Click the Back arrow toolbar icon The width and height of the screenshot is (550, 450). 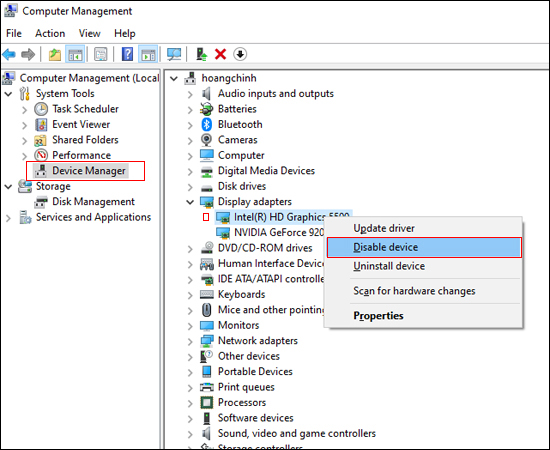click(9, 54)
